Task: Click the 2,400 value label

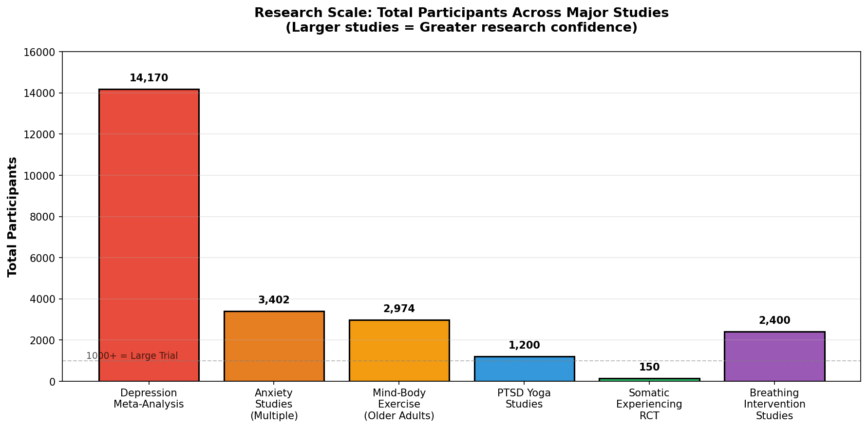Action: click(774, 320)
